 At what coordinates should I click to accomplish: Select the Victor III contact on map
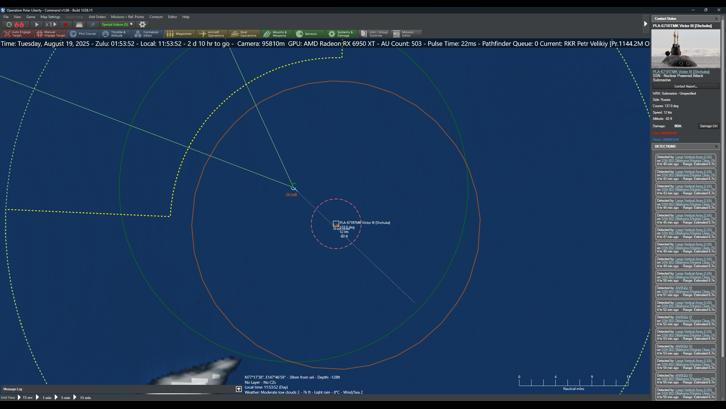tap(336, 224)
